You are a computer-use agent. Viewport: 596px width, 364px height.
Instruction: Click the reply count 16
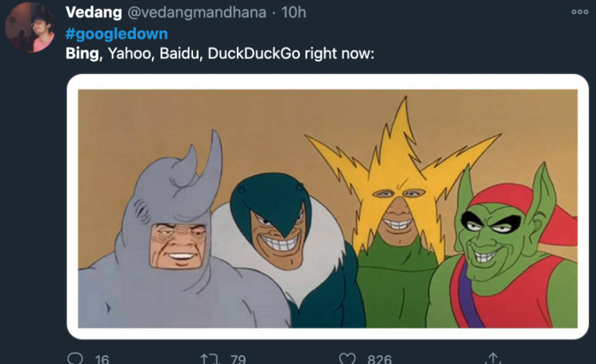[102, 359]
